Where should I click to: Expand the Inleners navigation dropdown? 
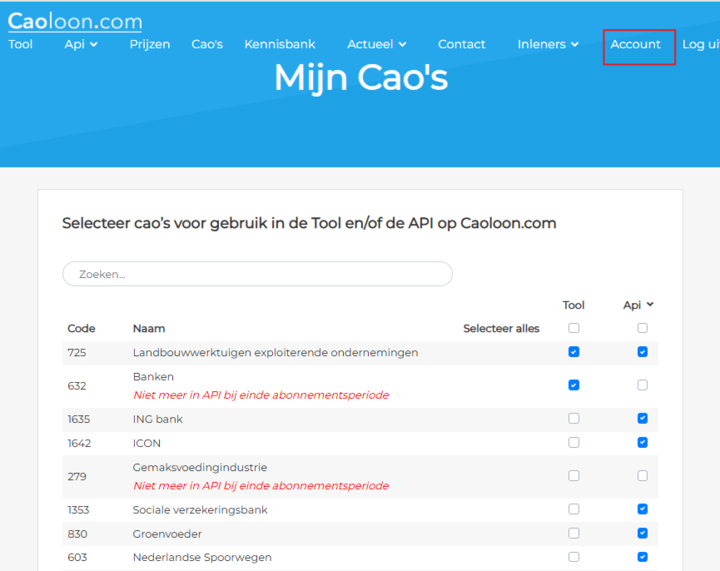[x=548, y=44]
